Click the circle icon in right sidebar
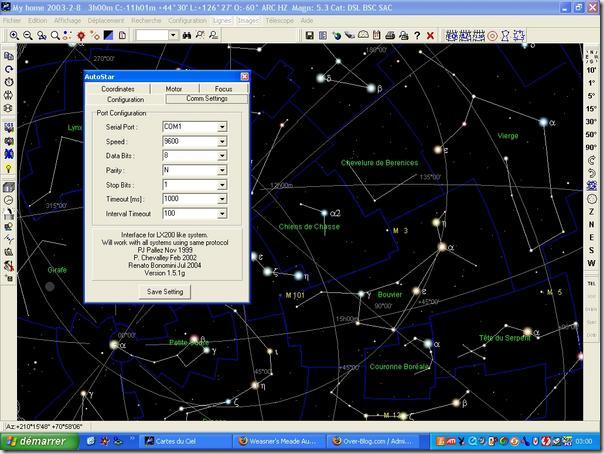 592,199
